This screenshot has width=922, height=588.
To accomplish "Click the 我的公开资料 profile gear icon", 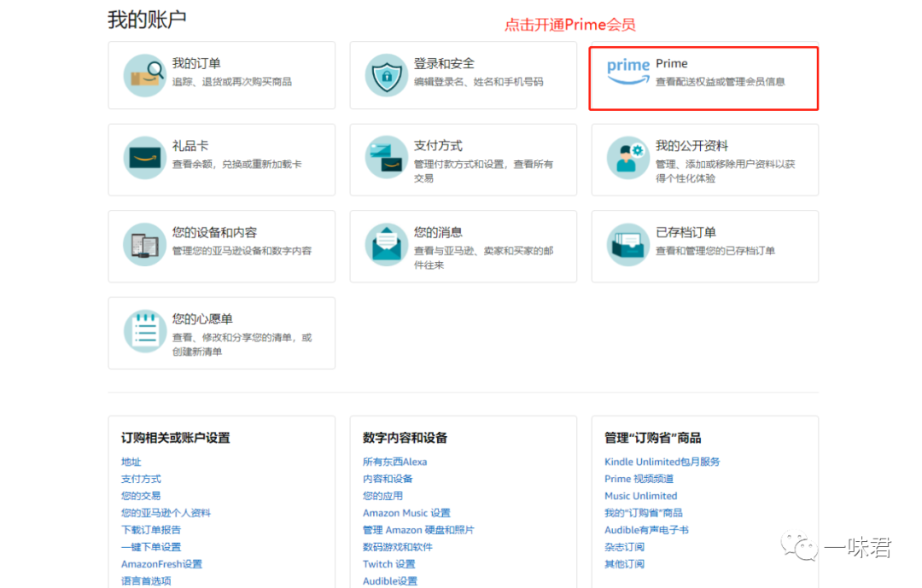I will tap(628, 158).
